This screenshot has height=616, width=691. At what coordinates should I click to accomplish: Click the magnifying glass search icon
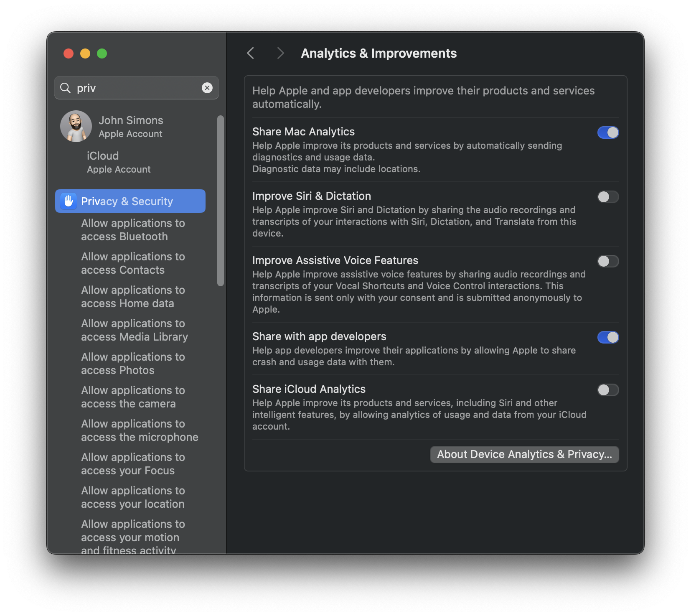pyautogui.click(x=65, y=88)
